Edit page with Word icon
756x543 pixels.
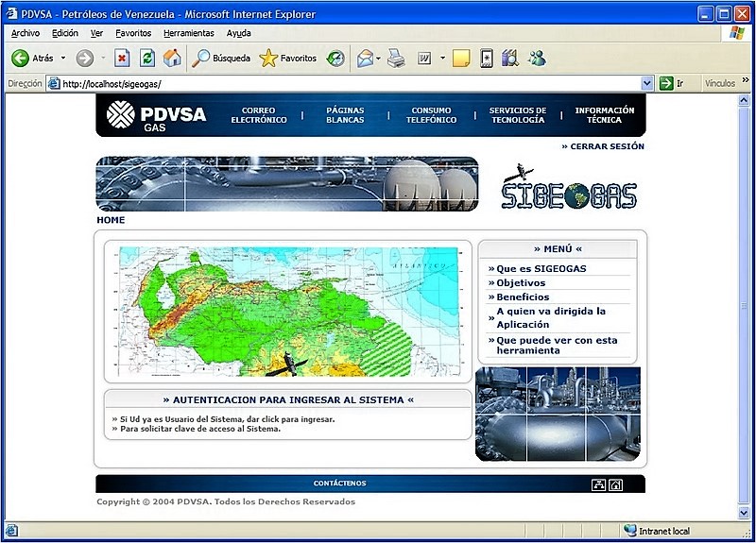tap(424, 59)
